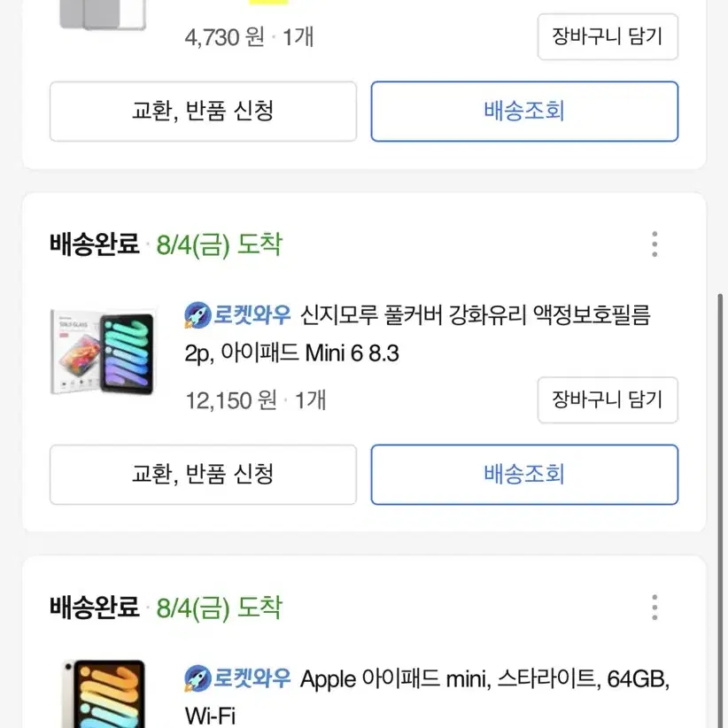This screenshot has width=728, height=728.
Task: Click the 배송완료 8/4(금) 도착 status above the screen protector
Action: [166, 244]
